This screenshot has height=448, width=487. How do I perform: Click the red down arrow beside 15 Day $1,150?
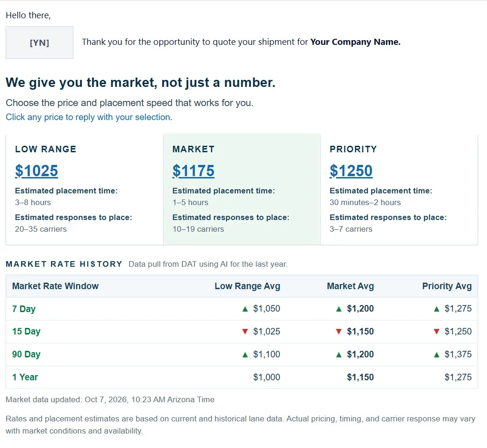(339, 332)
